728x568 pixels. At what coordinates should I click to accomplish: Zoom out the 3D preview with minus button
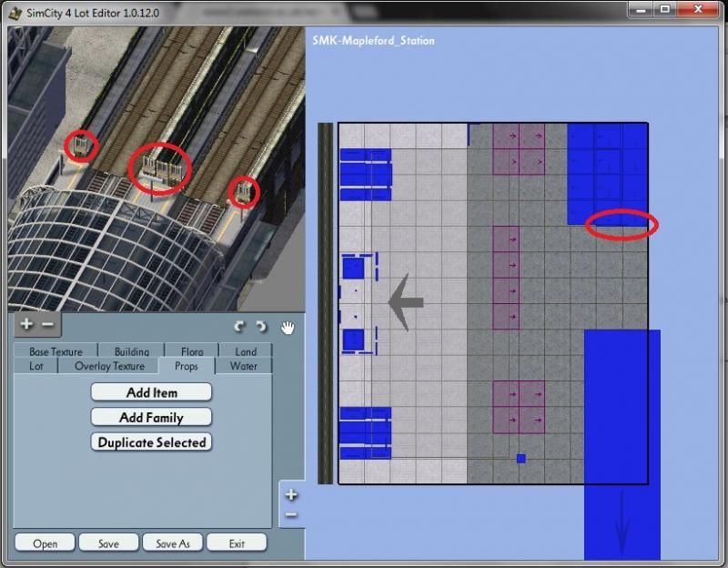coord(47,324)
